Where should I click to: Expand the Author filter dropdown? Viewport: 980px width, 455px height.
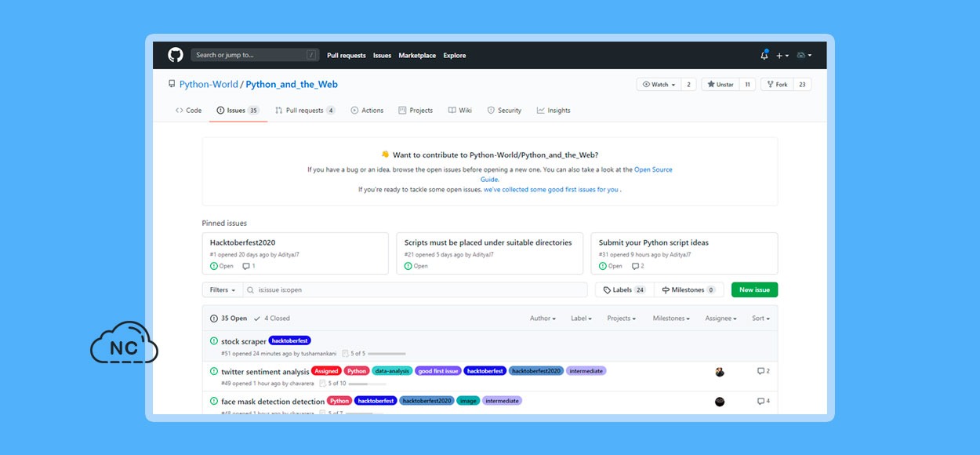point(543,318)
